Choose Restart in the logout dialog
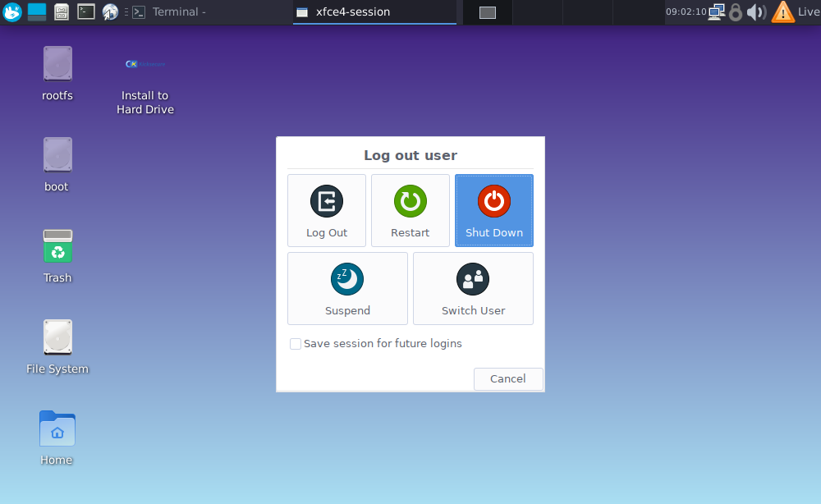 point(410,210)
